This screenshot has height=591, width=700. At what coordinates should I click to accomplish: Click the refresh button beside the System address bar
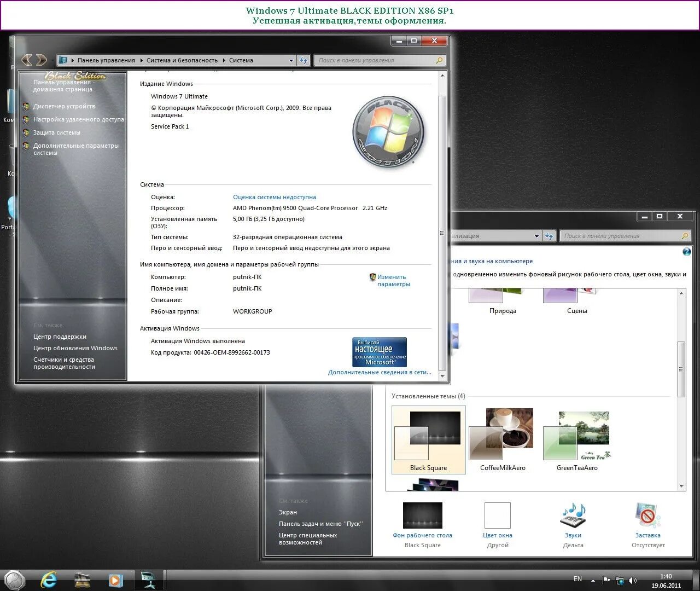point(304,60)
